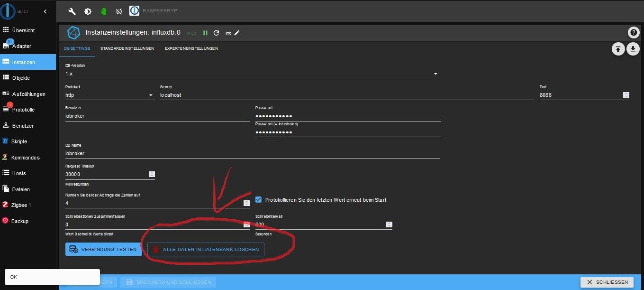Uncheck 'Protokollieren Sie den letzten Wert' checkbox
The width and height of the screenshot is (644, 290).
click(259, 200)
